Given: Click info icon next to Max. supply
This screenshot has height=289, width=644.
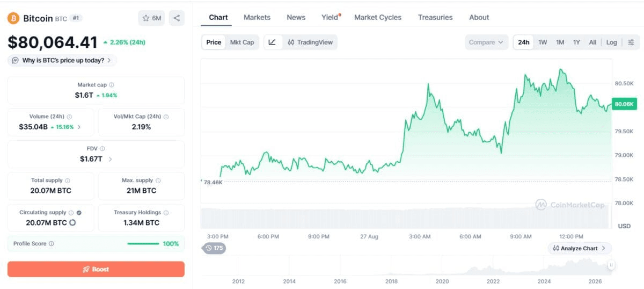Looking at the screenshot, I should click(158, 180).
